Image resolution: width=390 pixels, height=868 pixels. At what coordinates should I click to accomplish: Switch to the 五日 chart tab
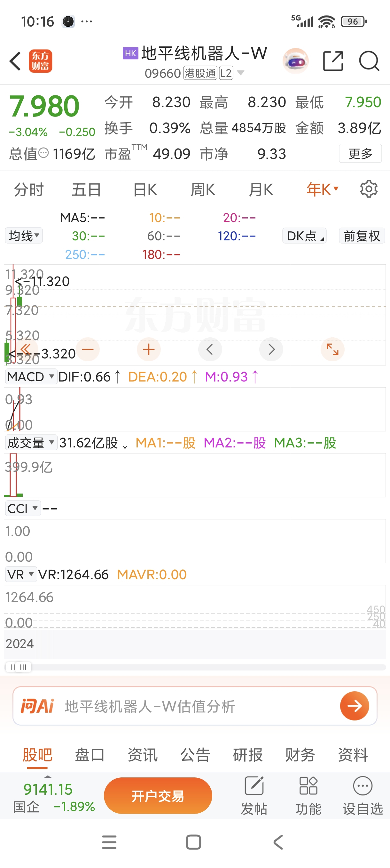point(87,189)
